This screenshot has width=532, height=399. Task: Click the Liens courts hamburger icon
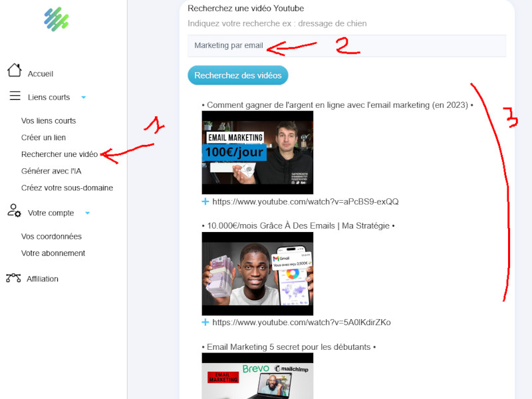(15, 96)
